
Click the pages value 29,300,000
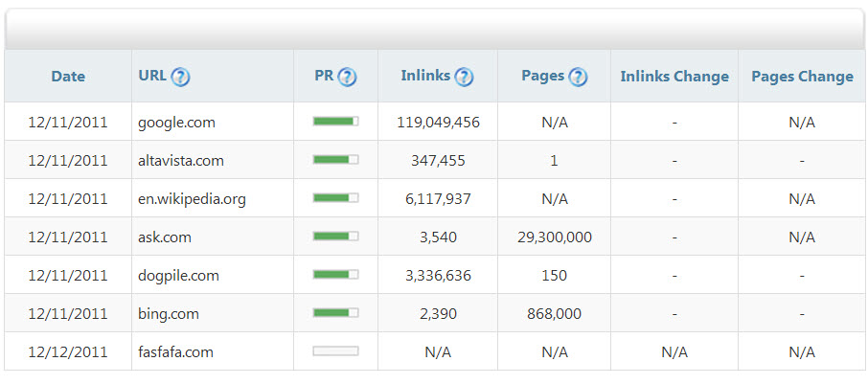(555, 237)
